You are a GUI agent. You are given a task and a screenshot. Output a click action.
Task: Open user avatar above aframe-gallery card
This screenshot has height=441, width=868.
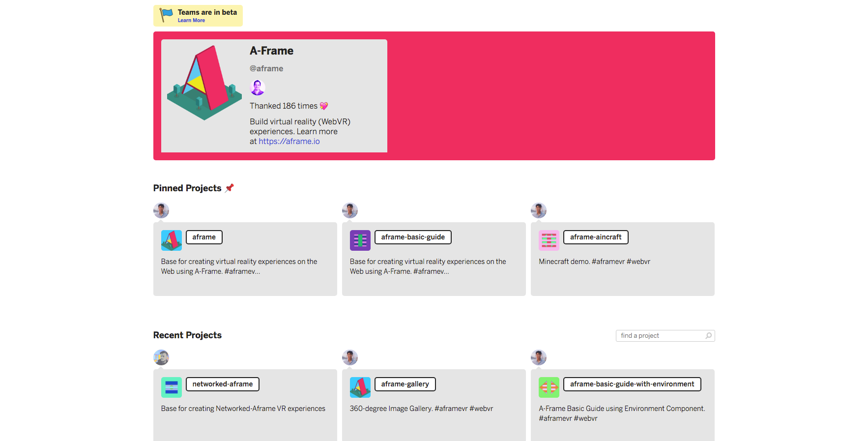(350, 357)
